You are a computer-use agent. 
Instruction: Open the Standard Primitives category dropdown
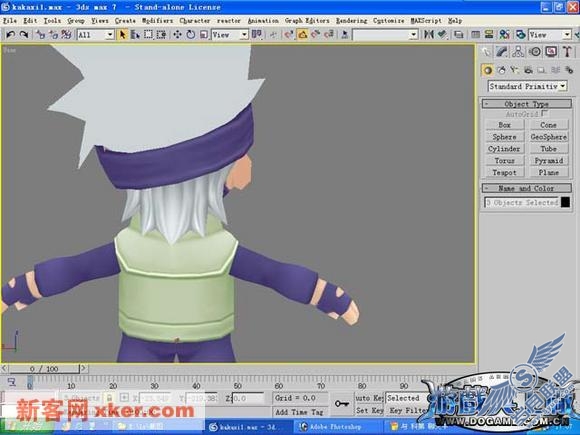point(527,86)
